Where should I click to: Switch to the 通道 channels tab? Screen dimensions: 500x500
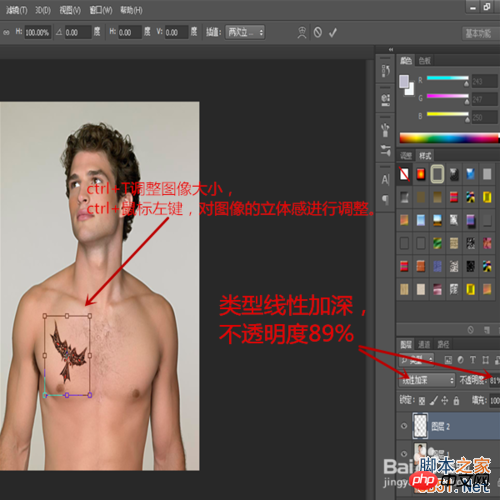coord(424,344)
